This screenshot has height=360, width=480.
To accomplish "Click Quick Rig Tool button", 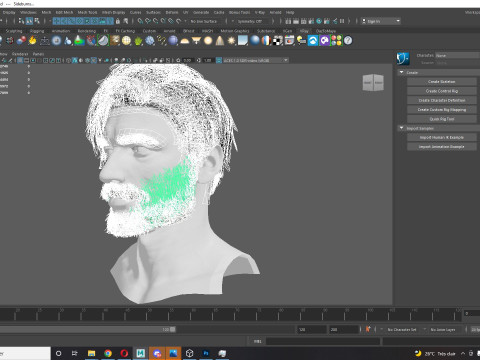I will click(x=442, y=119).
